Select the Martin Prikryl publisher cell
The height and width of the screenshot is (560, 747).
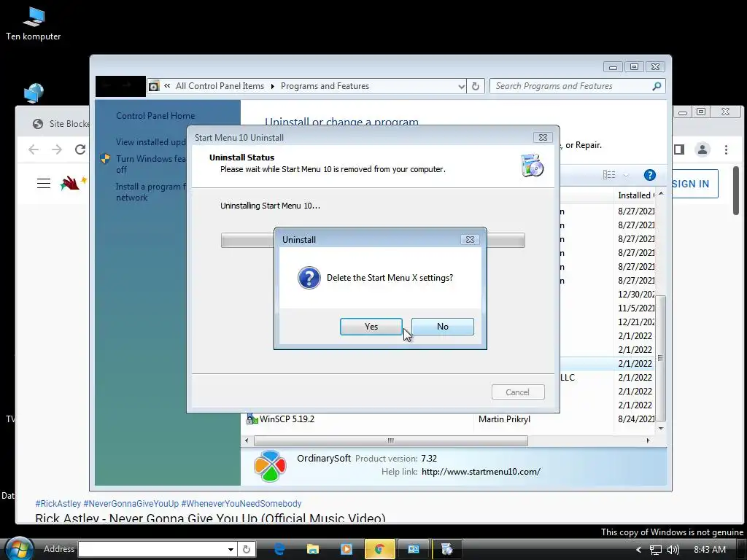coord(504,419)
